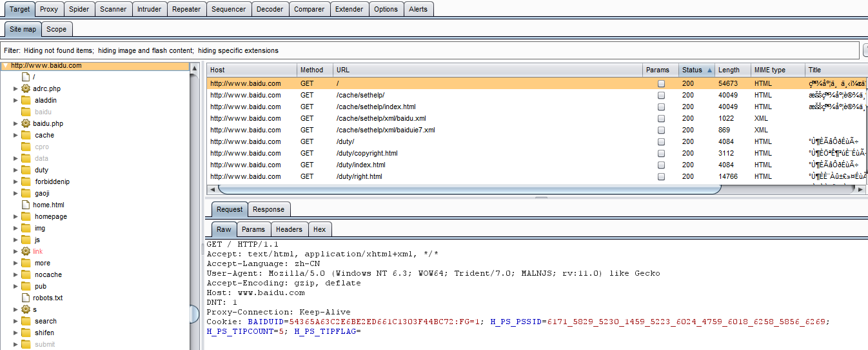The image size is (868, 350).
Task: Collapse the http://www.baidu.com root node
Action: pyautogui.click(x=5, y=65)
